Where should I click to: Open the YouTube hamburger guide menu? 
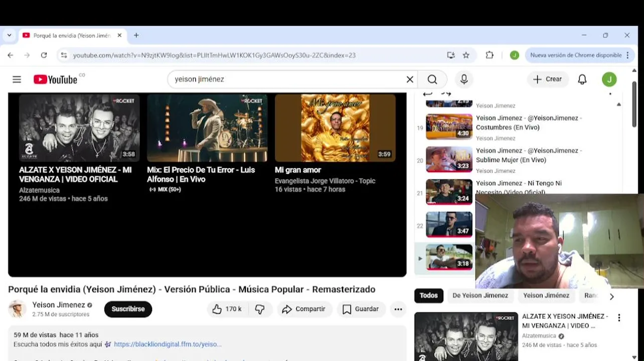coord(17,79)
